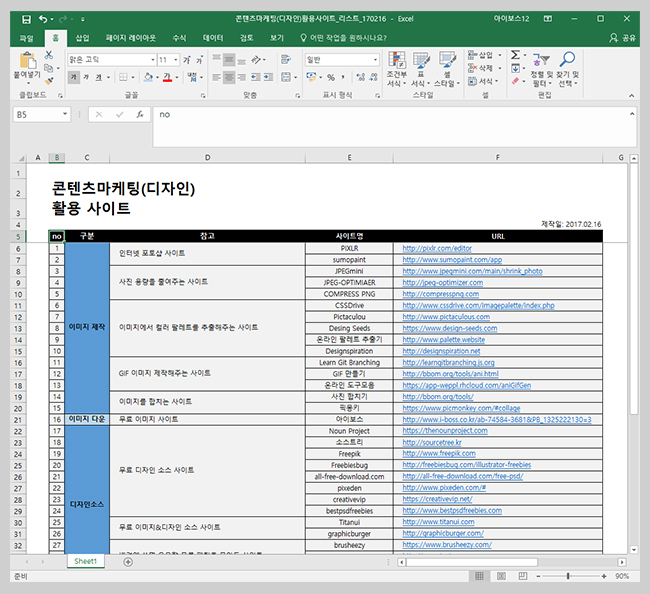Click the Share (공유) button
This screenshot has width=650, height=594.
622,38
